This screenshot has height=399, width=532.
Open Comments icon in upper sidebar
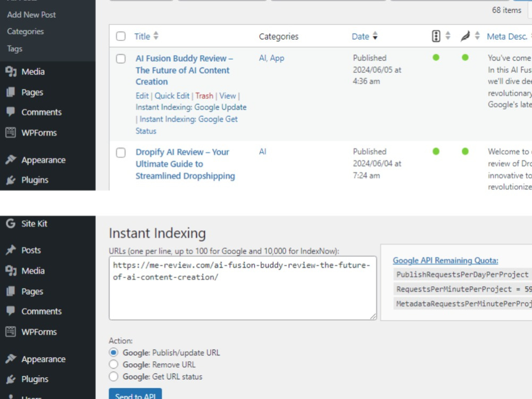pos(11,112)
